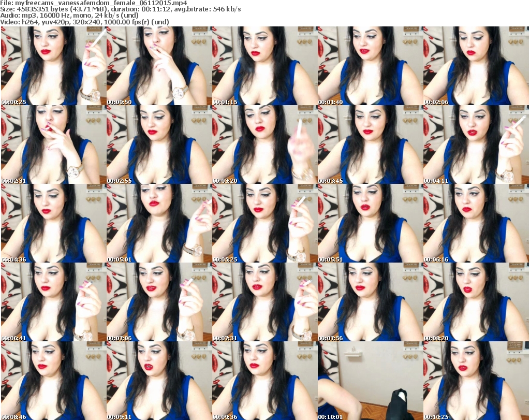Open the frame stamped 00:01:40
This screenshot has width=530, height=420.
(370, 66)
